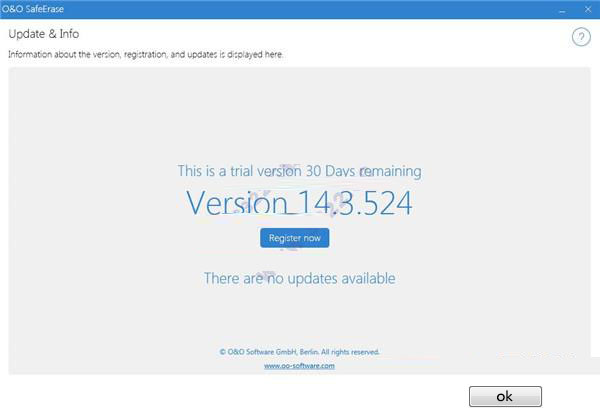Open the help question mark icon
This screenshot has height=418, width=600.
point(581,38)
